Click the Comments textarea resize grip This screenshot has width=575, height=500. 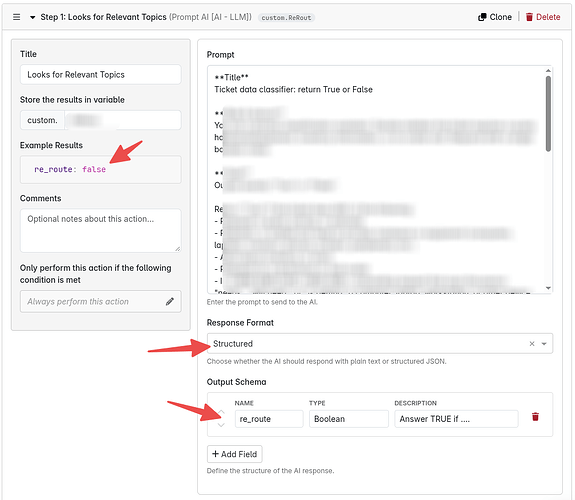[x=177, y=249]
